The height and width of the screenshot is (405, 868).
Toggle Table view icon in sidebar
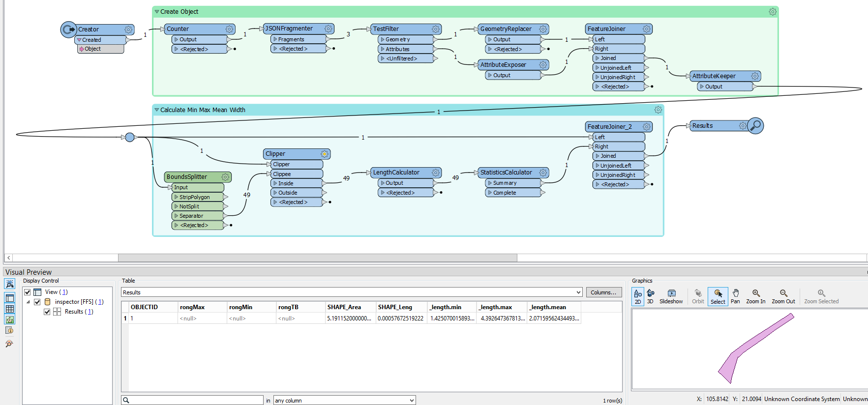pos(9,309)
